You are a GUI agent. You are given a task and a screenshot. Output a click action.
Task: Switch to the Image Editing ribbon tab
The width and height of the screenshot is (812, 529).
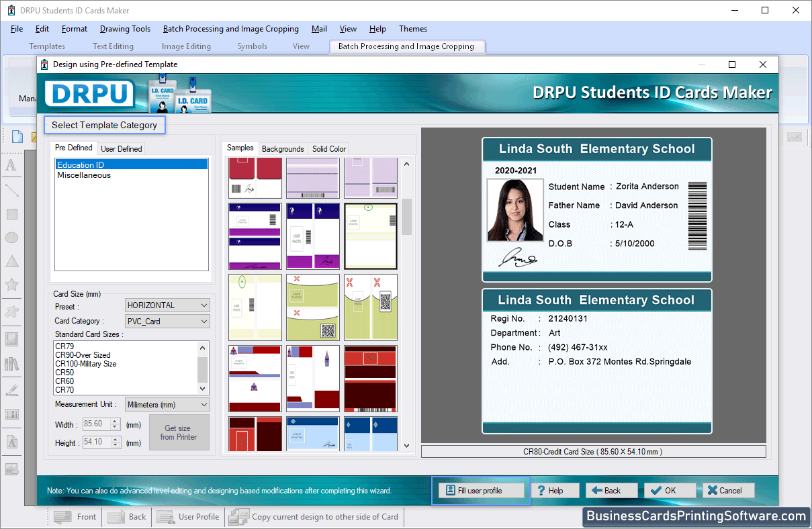[x=186, y=46]
